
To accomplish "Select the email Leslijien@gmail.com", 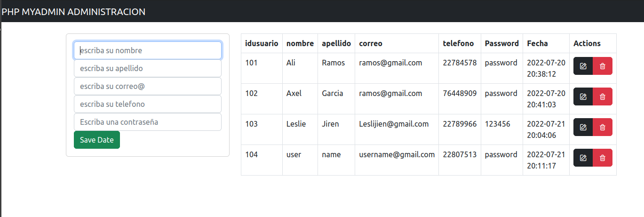I will click(x=394, y=124).
